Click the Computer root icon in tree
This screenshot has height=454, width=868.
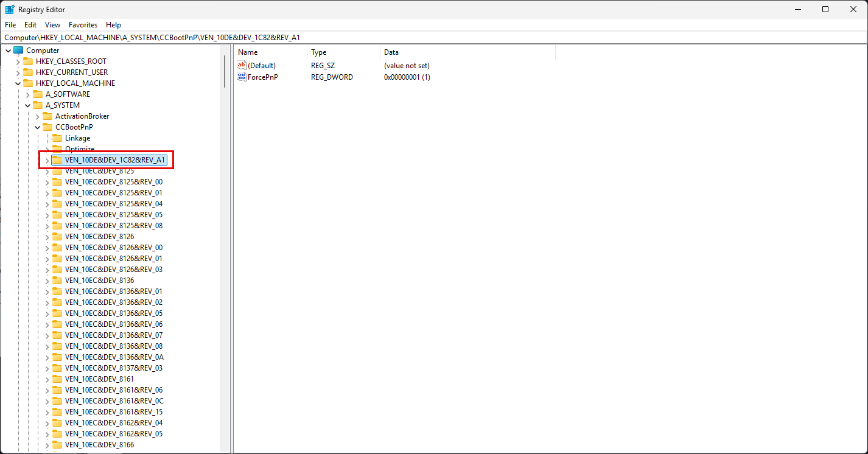click(18, 51)
